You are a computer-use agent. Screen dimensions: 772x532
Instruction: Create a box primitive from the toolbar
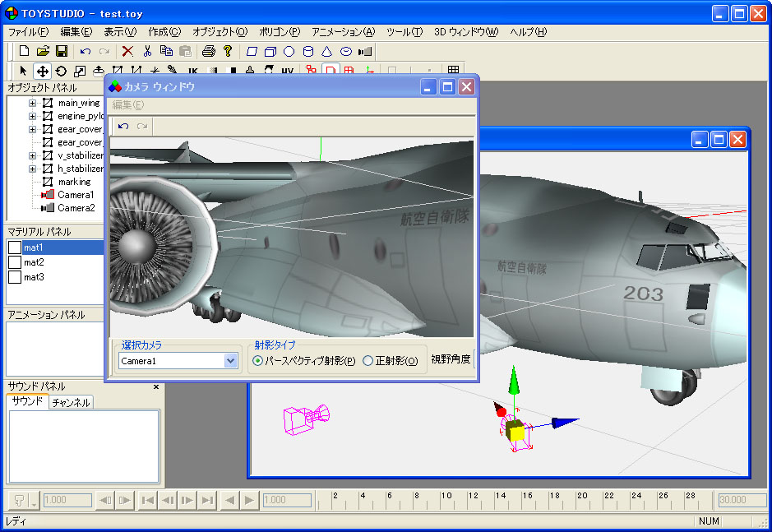click(x=270, y=51)
